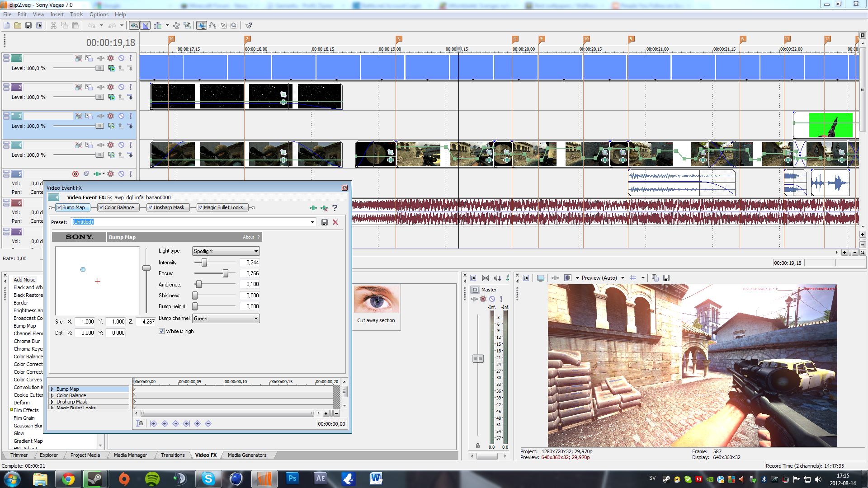This screenshot has height=488, width=868.
Task: Uncheck the Color Balance effect checkbox
Action: (x=101, y=208)
